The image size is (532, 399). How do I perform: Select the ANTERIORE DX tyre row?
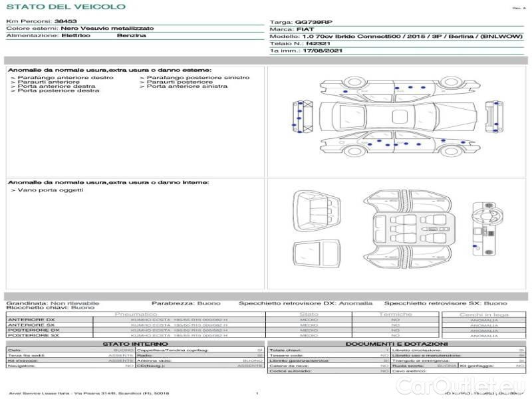31,319
